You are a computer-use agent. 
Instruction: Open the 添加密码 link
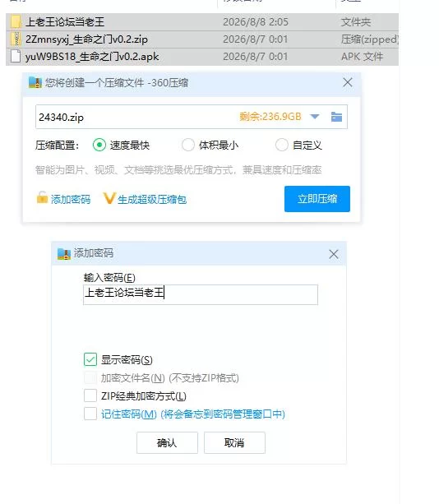click(71, 199)
